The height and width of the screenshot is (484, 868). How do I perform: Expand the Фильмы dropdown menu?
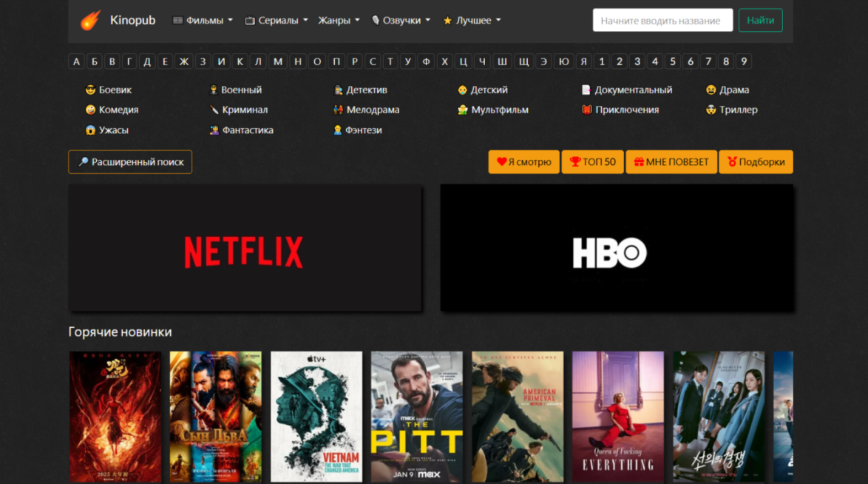(203, 21)
